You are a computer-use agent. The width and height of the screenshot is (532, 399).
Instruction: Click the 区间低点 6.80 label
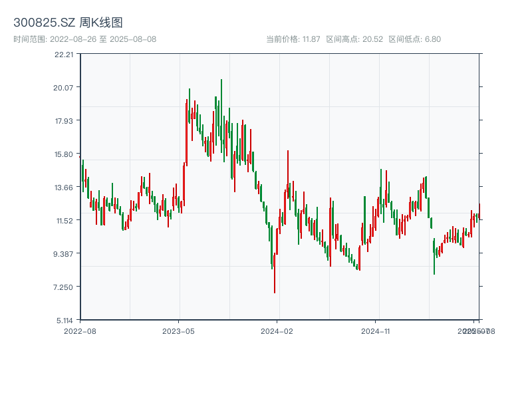(414, 39)
